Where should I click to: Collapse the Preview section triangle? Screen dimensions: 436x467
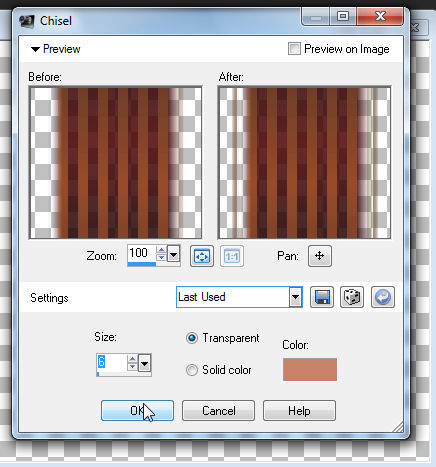(x=35, y=50)
